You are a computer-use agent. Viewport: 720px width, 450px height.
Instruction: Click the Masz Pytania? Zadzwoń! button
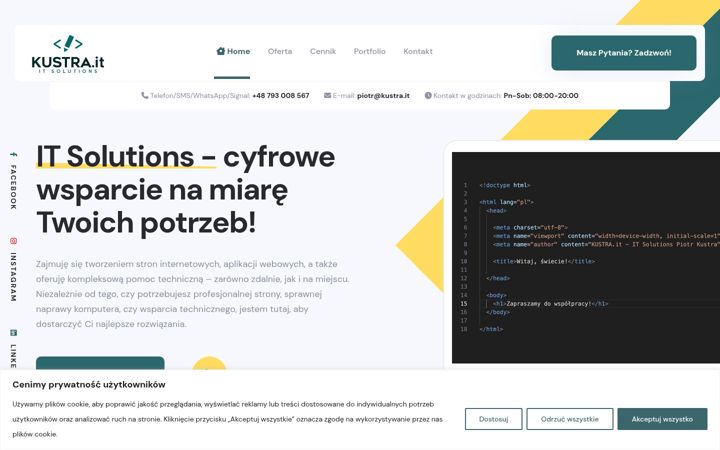pyautogui.click(x=624, y=53)
